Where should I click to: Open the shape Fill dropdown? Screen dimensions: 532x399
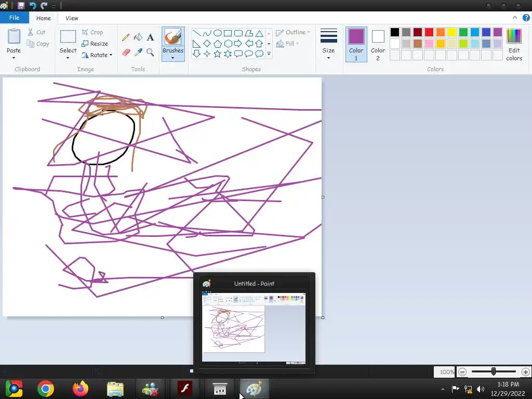287,44
